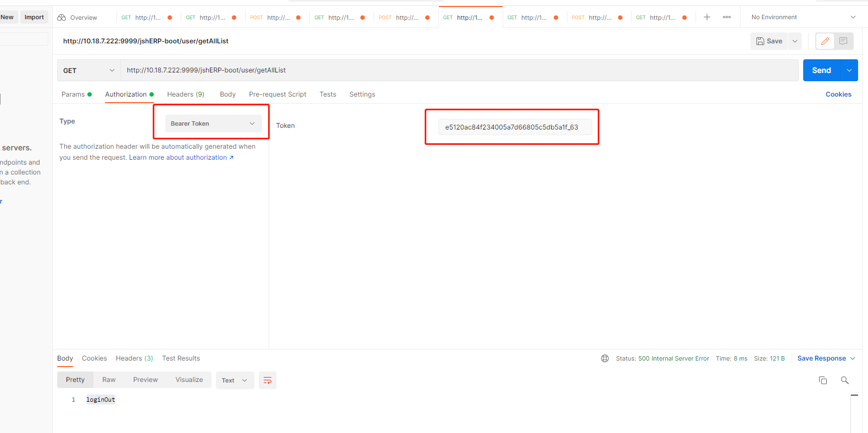Toggle the wrap lines icon

click(x=268, y=380)
